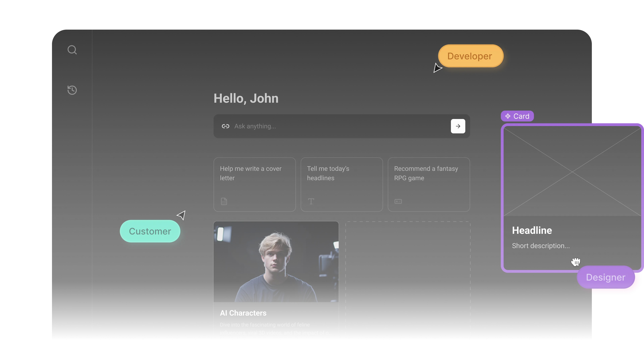Click the Designer cursor label

[x=605, y=277]
